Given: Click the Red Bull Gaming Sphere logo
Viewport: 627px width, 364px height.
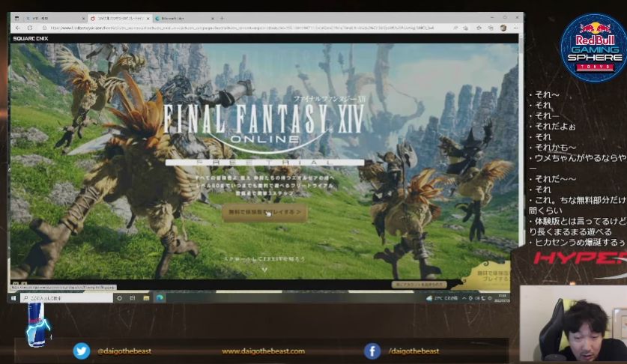Looking at the screenshot, I should pyautogui.click(x=594, y=47).
